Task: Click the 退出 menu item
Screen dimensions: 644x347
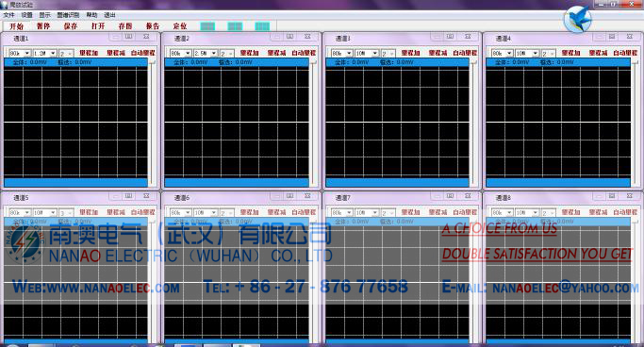Action: (x=109, y=15)
